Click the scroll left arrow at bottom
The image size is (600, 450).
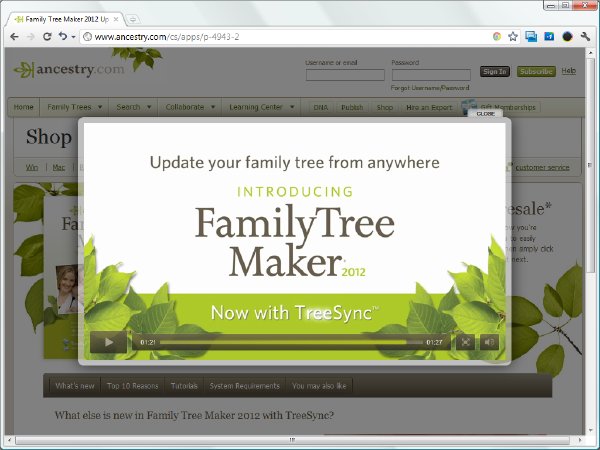coord(10,440)
